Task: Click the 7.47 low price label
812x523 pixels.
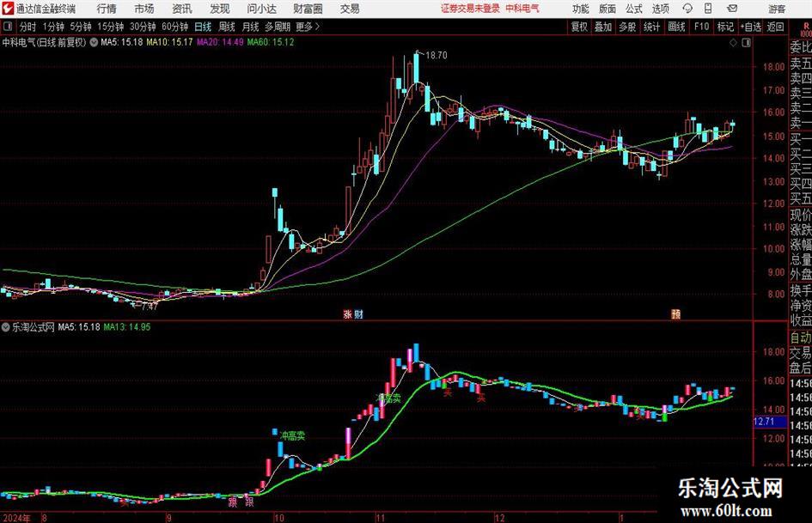Action: [x=149, y=307]
